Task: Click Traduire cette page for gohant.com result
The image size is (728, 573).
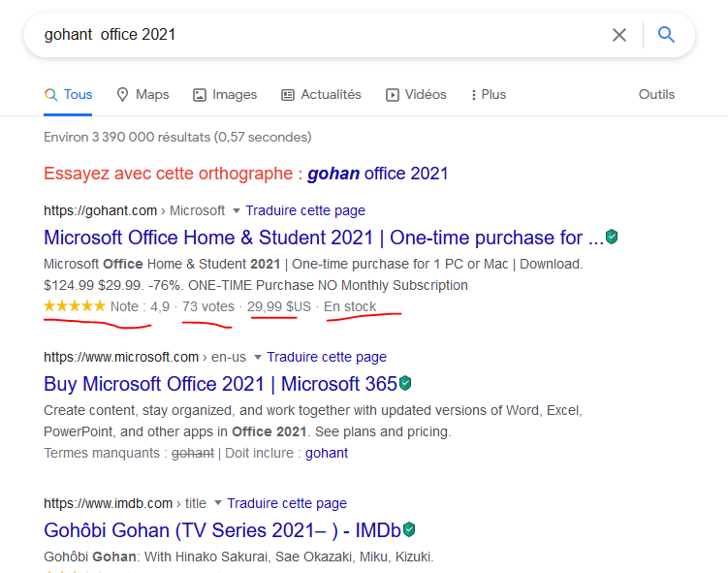Action: coord(305,210)
